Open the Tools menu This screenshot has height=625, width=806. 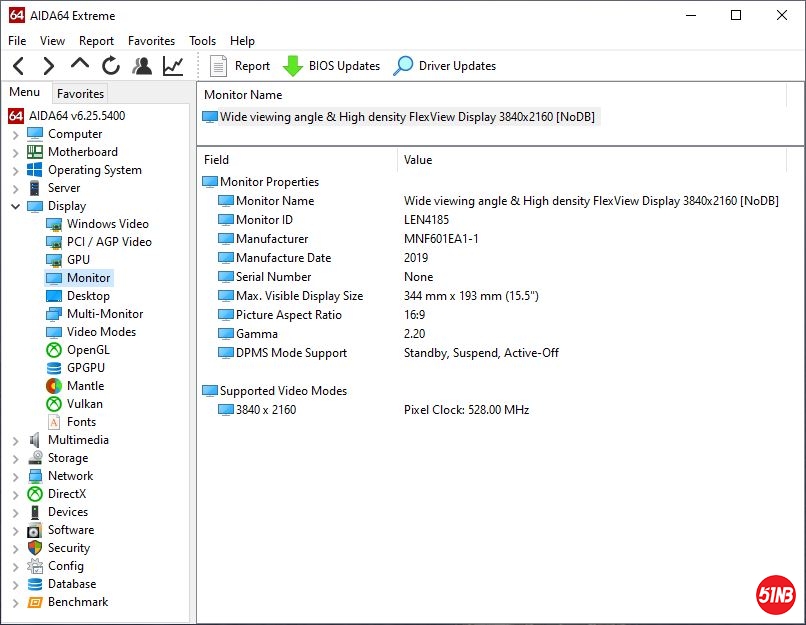pos(202,41)
